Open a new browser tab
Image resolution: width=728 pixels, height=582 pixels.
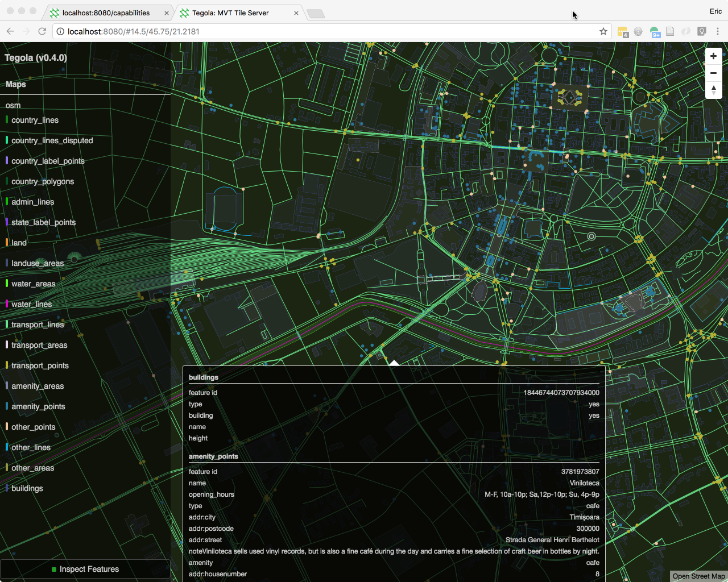[x=316, y=13]
